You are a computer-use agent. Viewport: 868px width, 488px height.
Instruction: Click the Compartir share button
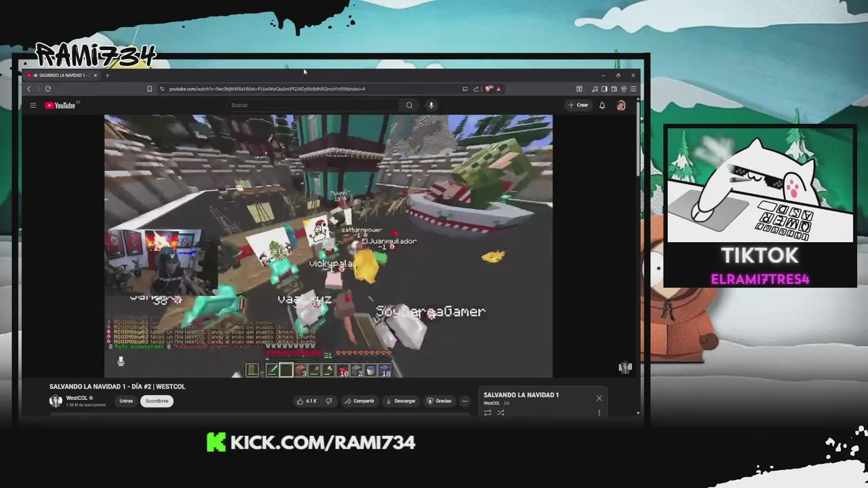[x=359, y=401]
